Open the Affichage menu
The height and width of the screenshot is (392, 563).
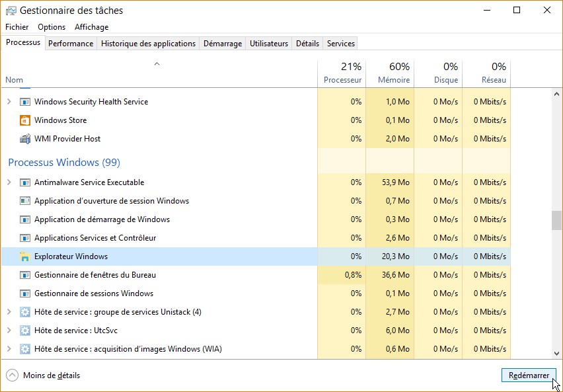coord(91,27)
